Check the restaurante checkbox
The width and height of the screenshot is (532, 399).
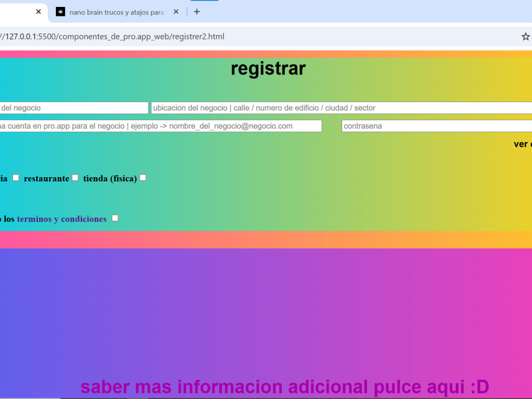76,178
